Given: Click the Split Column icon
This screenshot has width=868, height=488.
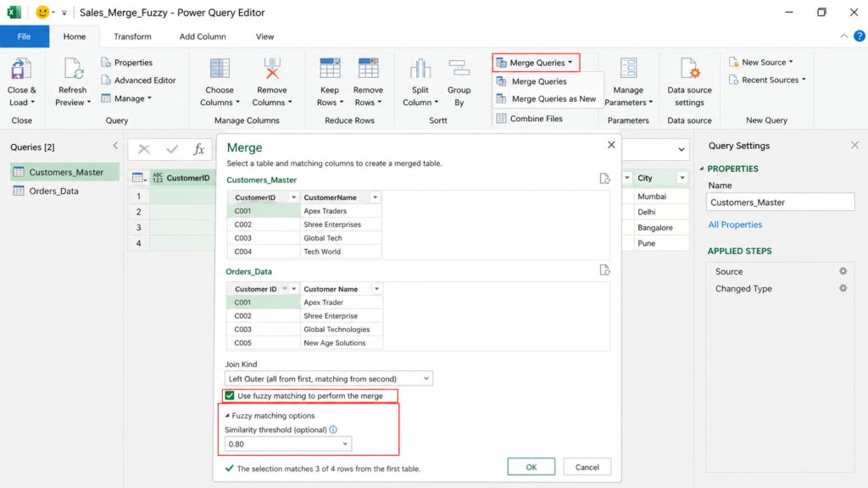Looking at the screenshot, I should (420, 69).
